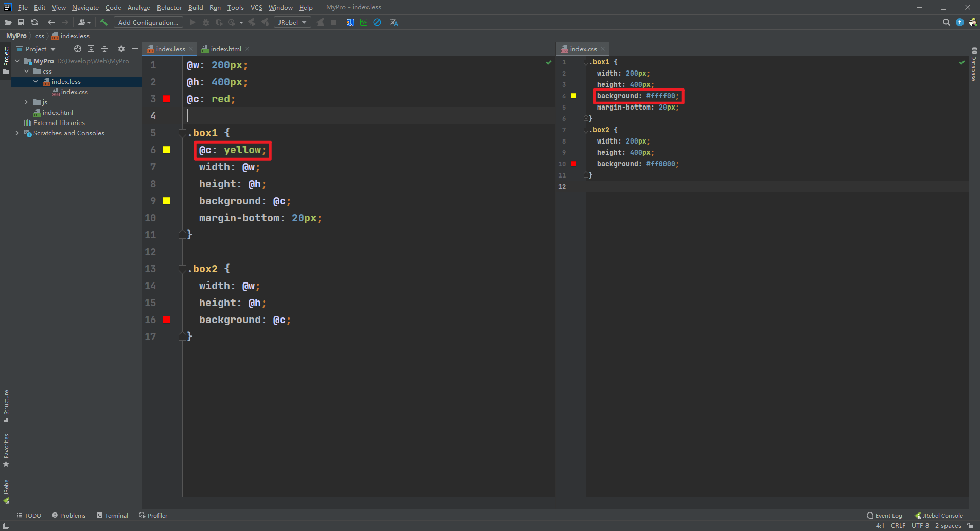
Task: Fold the .box1 block in index.less
Action: click(x=182, y=133)
